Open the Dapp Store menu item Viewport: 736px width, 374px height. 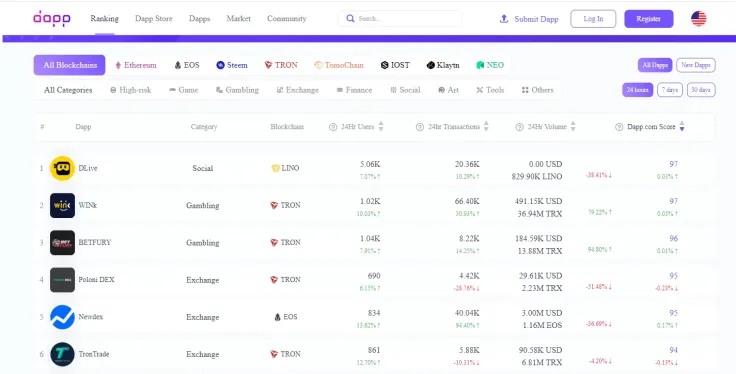click(153, 19)
